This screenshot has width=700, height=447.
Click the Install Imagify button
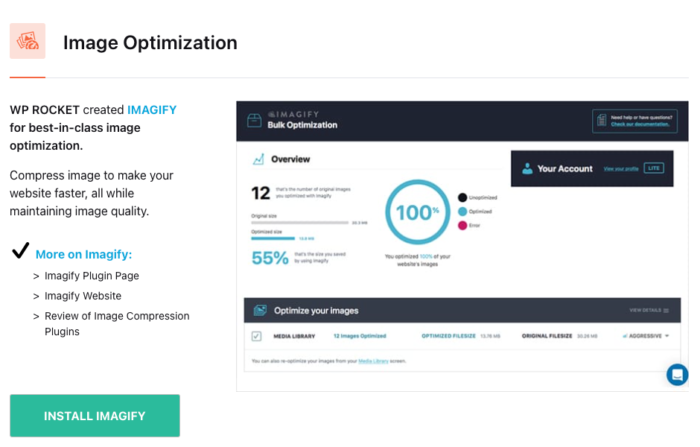pos(95,416)
